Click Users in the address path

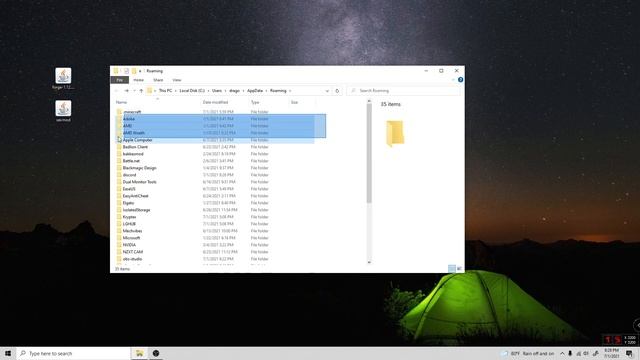pos(217,91)
